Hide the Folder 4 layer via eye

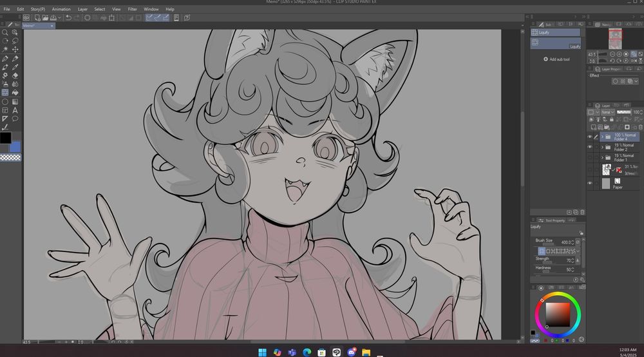coord(590,137)
